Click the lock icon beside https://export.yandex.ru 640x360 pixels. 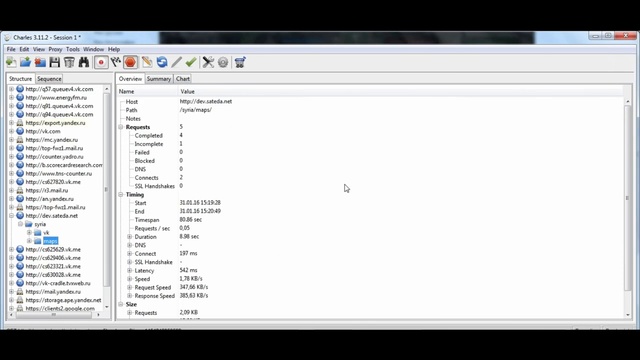(20, 122)
